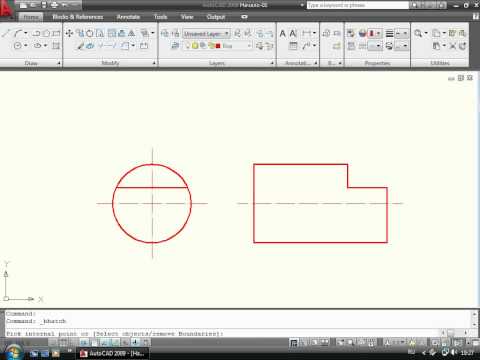Switch to Blocks & References tab
The height and width of the screenshot is (360, 480).
click(78, 17)
